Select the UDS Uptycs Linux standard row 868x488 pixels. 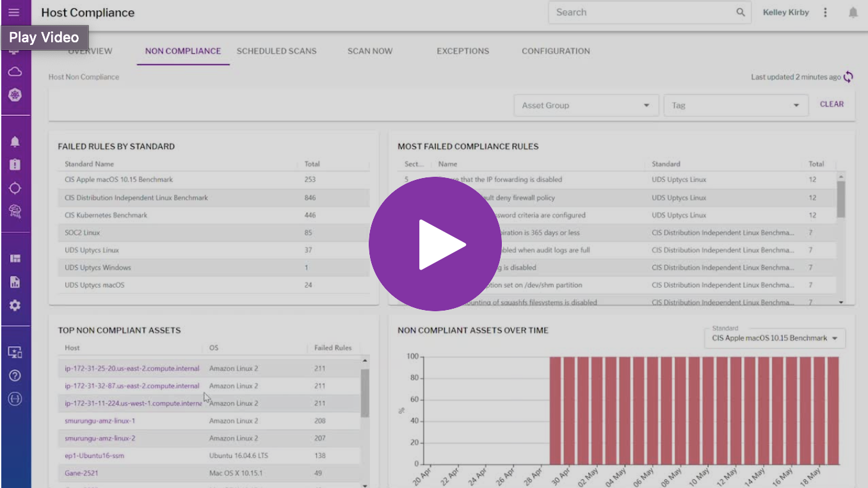click(x=214, y=250)
